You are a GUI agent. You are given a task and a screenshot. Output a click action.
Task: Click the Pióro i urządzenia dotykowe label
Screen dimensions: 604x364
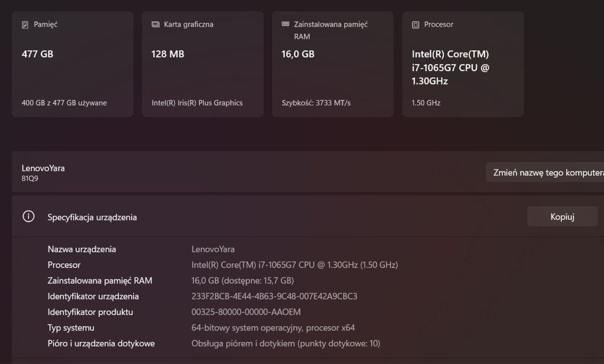click(x=101, y=343)
